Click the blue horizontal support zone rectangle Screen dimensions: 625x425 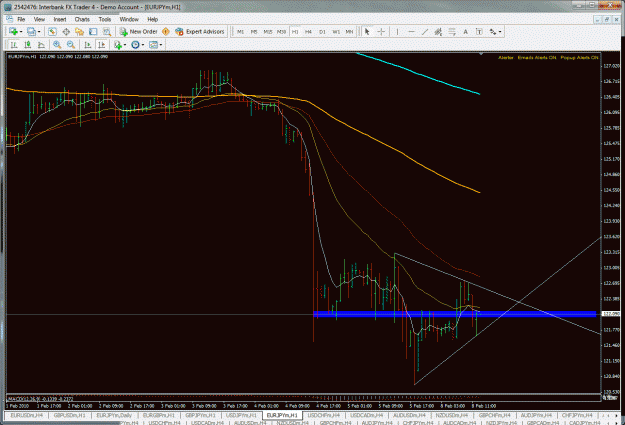tap(455, 314)
